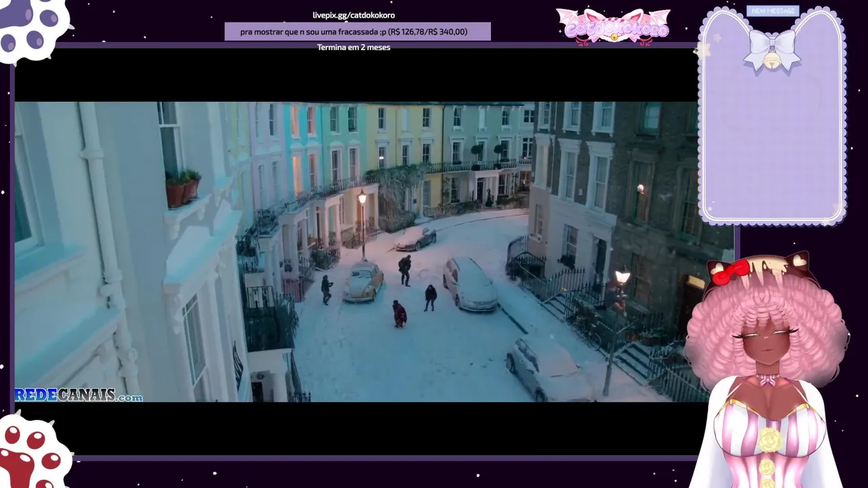Click the donation goal progress bar
The height and width of the screenshot is (488, 868).
(x=357, y=31)
